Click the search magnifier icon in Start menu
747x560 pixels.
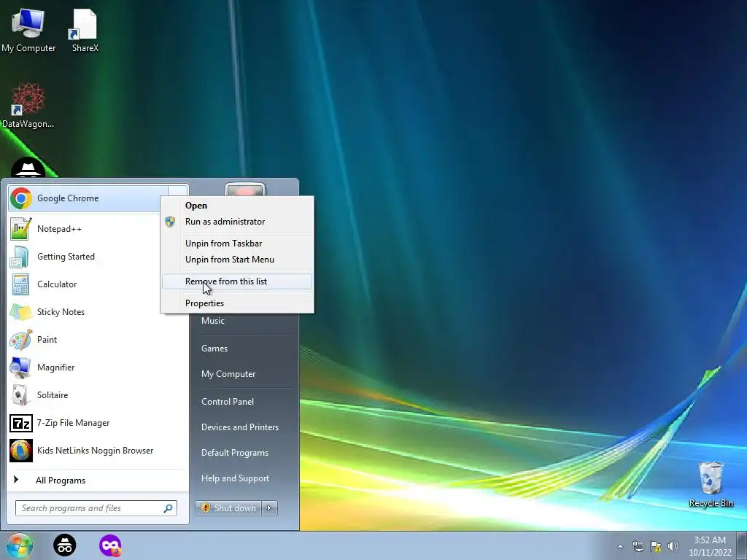coord(168,508)
